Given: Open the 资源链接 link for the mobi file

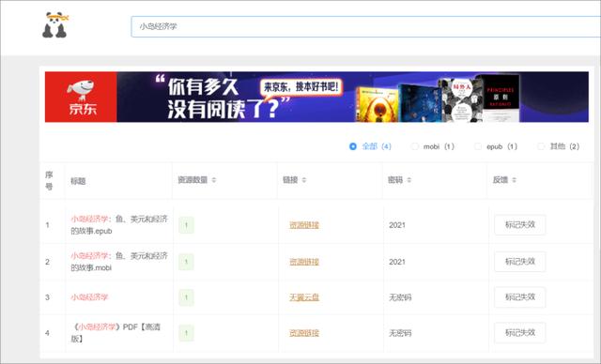Looking at the screenshot, I should pyautogui.click(x=304, y=262).
